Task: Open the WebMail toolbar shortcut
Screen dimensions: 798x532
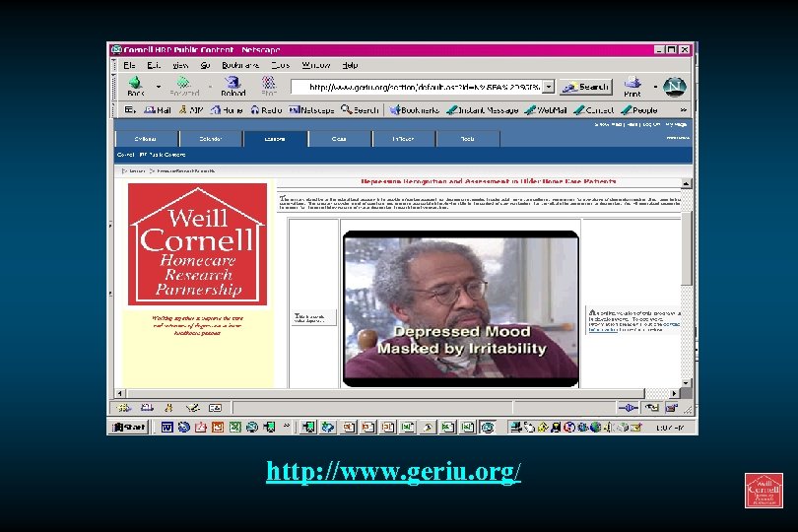Action: 546,110
